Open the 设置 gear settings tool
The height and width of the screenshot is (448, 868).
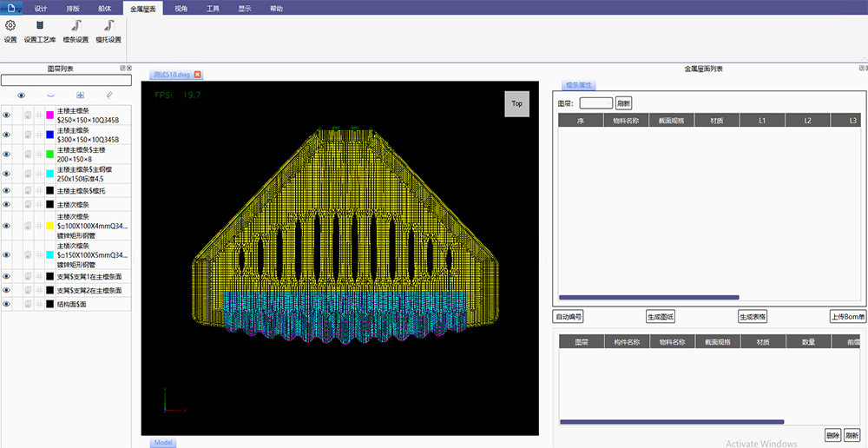10,31
